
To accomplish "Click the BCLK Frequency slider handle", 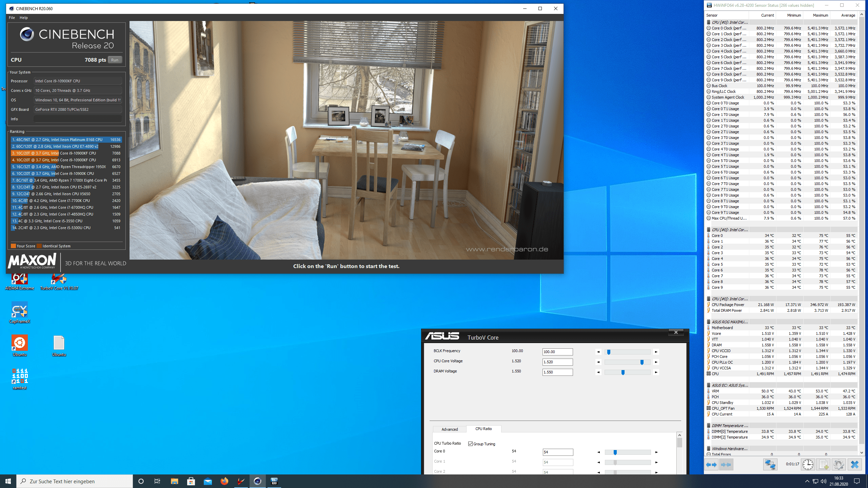I will point(609,352).
